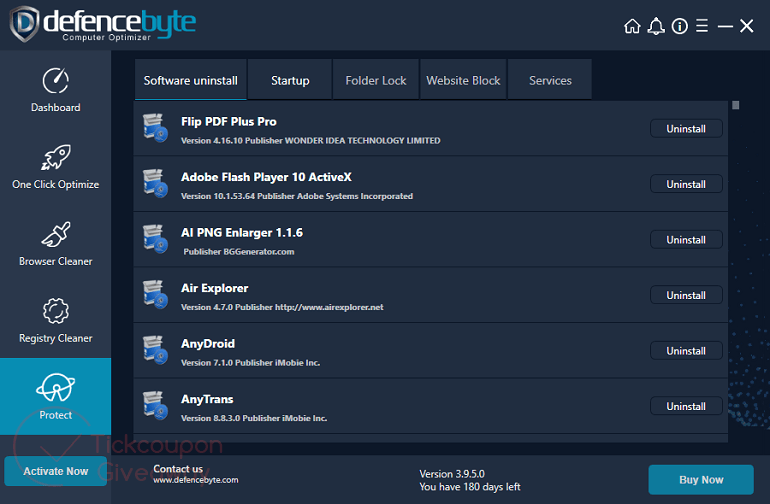Click the Flip PDF Plus Pro program icon
Screen dimensions: 770x504
(x=155, y=128)
